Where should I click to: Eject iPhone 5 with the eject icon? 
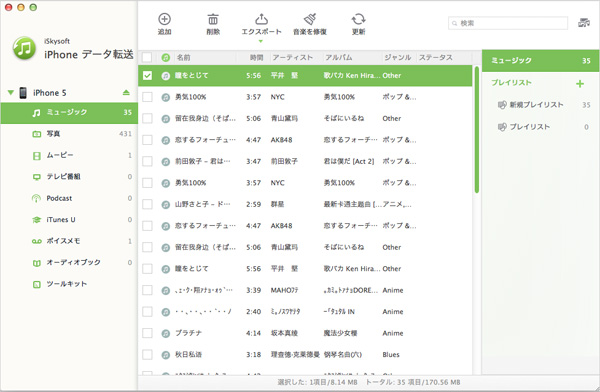(126, 93)
